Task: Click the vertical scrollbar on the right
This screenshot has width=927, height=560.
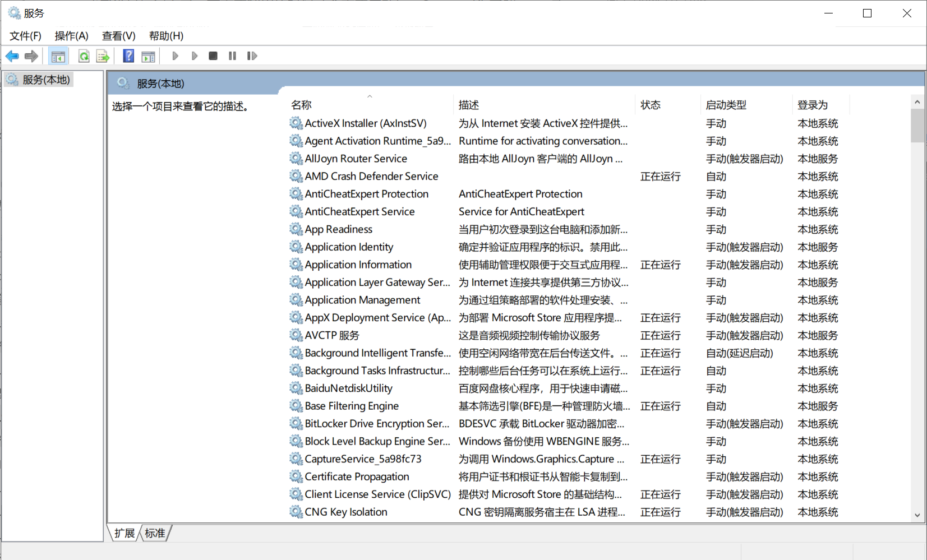Action: [x=917, y=126]
